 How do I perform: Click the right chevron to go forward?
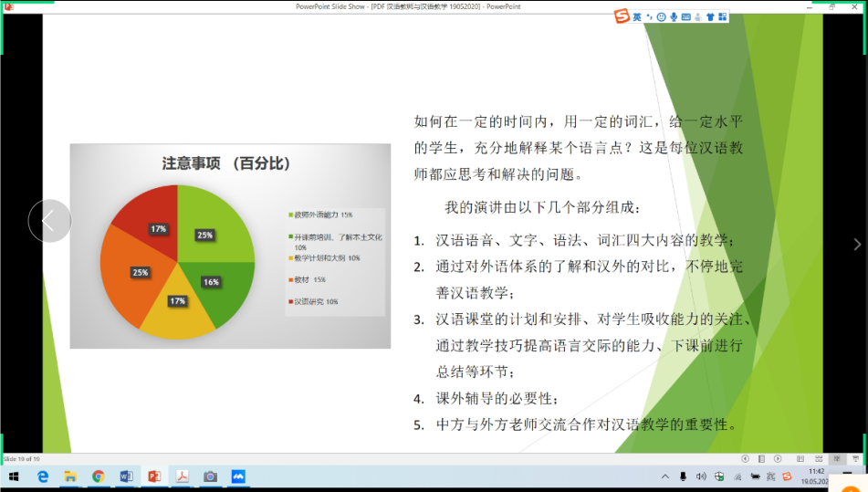(856, 244)
